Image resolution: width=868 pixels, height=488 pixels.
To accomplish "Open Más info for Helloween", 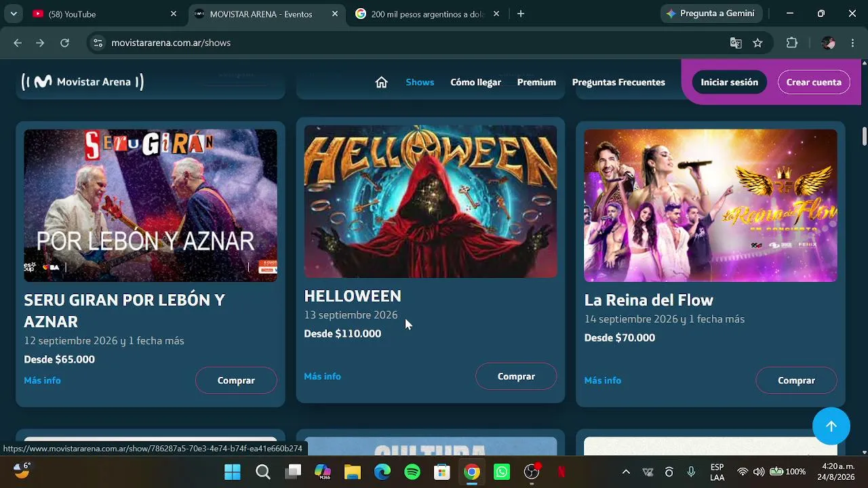I will pos(322,376).
